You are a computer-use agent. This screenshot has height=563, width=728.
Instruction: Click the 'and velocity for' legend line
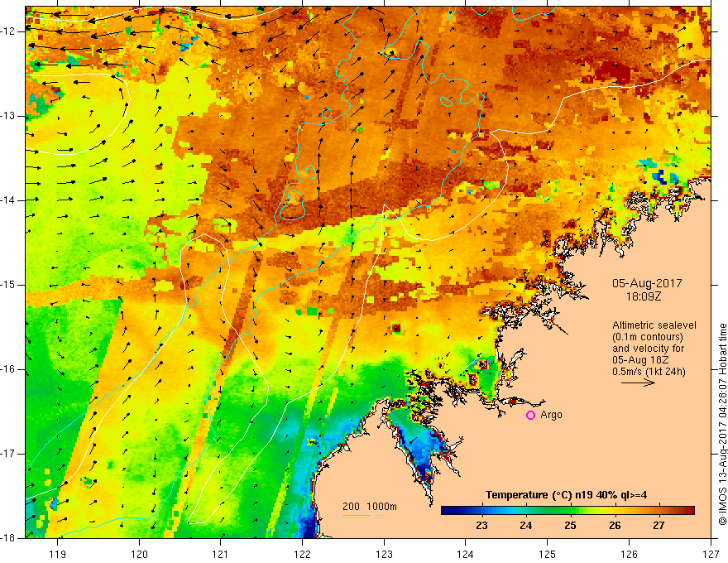point(648,349)
